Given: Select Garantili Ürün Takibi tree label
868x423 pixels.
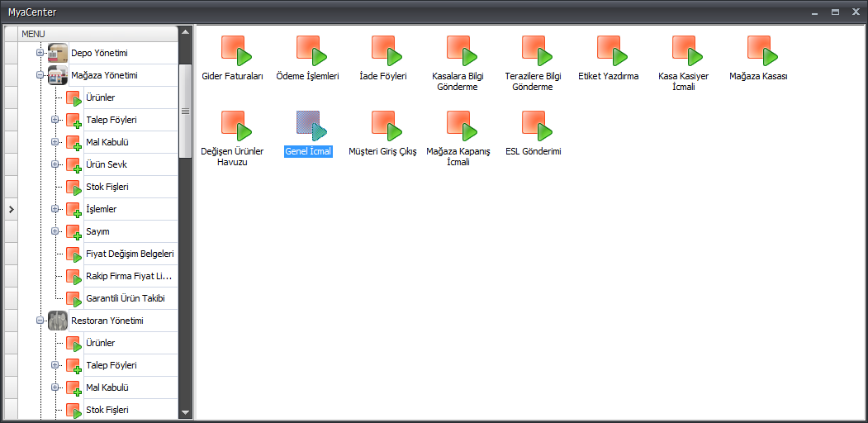Looking at the screenshot, I should pos(126,298).
